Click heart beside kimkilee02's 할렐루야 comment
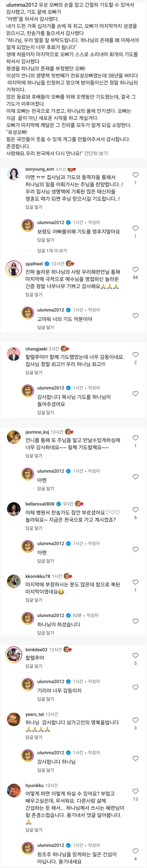The image size is (147, 868). tap(135, 655)
